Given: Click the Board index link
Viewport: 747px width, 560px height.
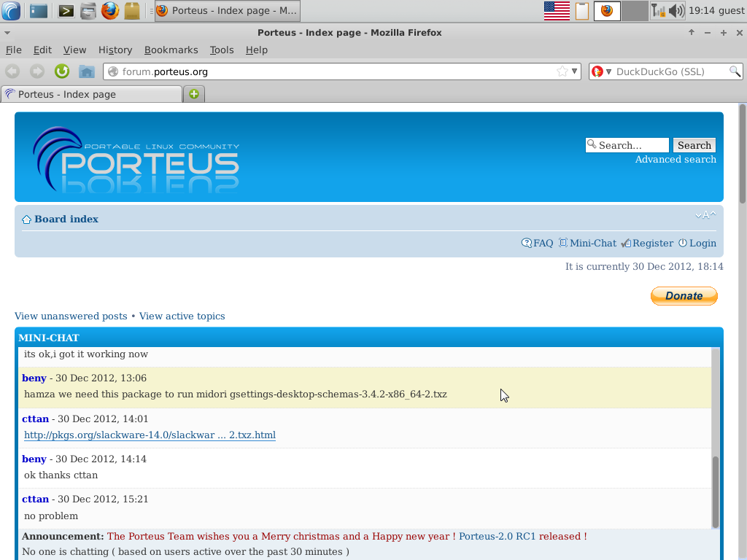Looking at the screenshot, I should [66, 219].
